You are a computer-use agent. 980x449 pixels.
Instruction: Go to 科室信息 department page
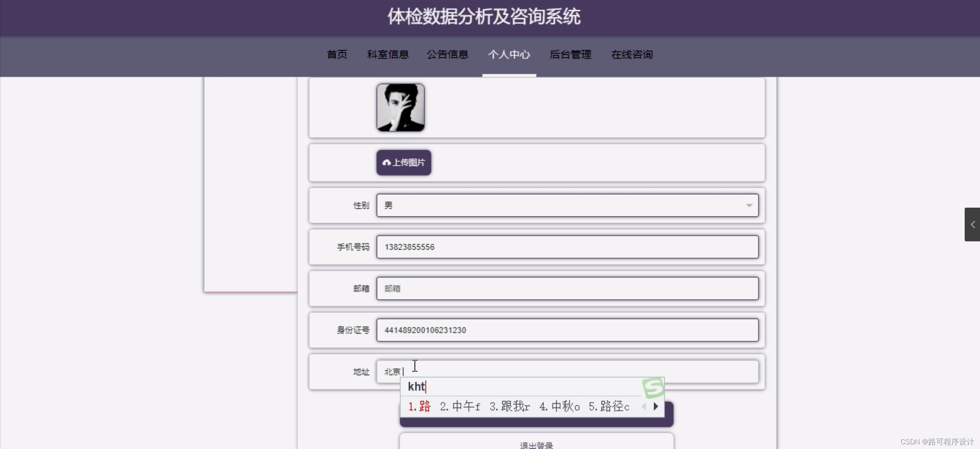pyautogui.click(x=388, y=54)
